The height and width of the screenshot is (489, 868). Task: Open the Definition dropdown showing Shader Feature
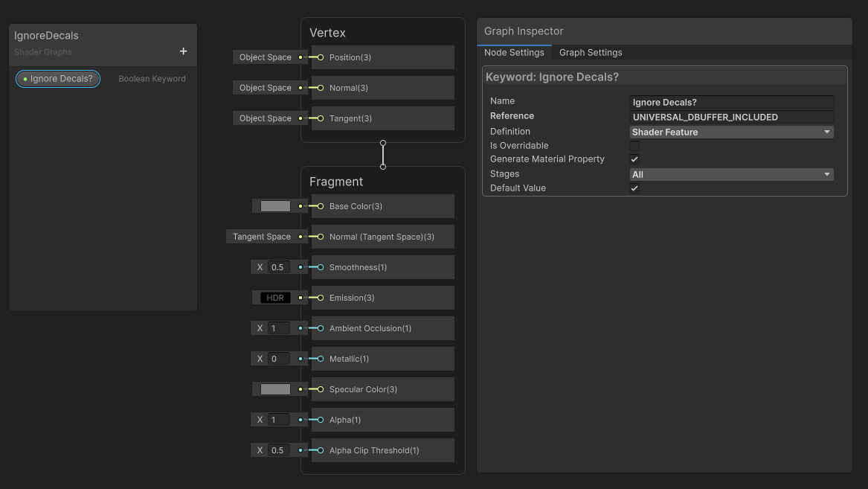[x=731, y=132]
